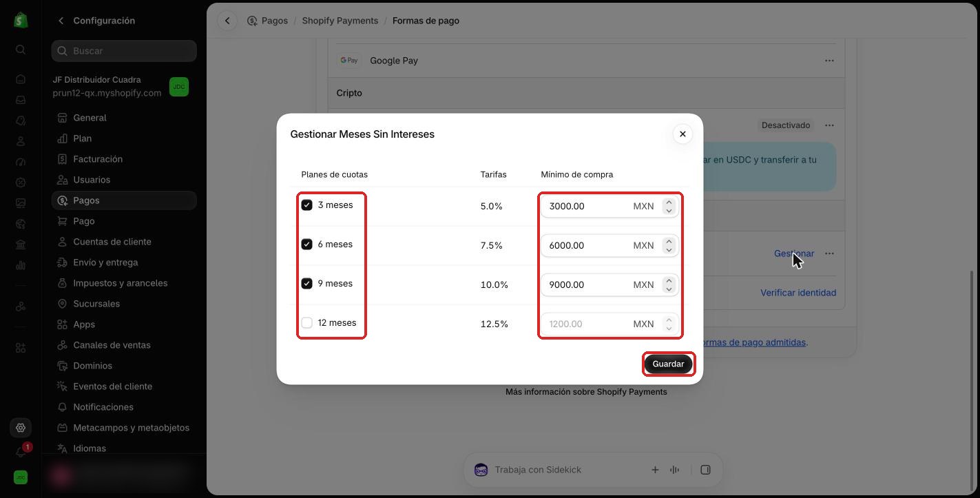This screenshot has width=980, height=498.
Task: Click the Verificar identidad link
Action: pos(798,293)
